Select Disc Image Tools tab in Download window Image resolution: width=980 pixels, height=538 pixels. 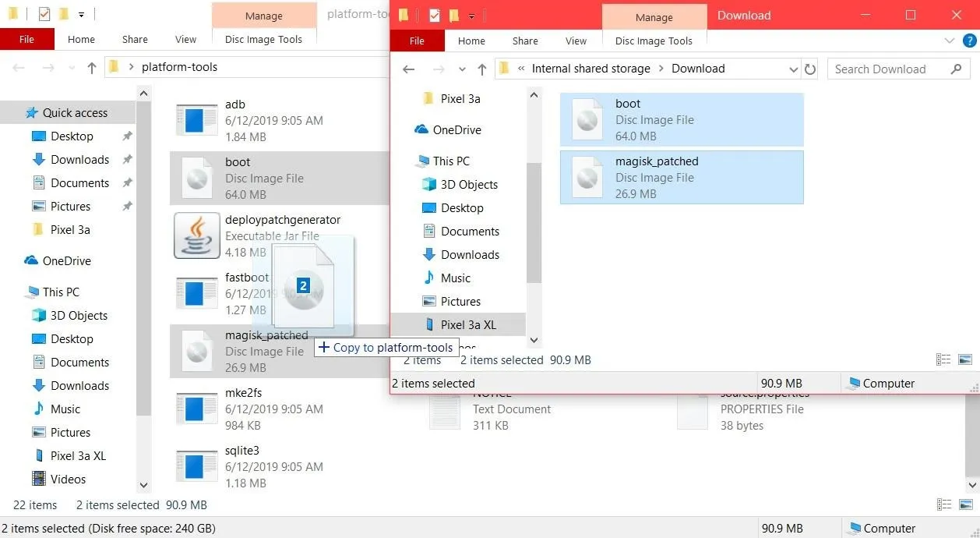click(654, 41)
